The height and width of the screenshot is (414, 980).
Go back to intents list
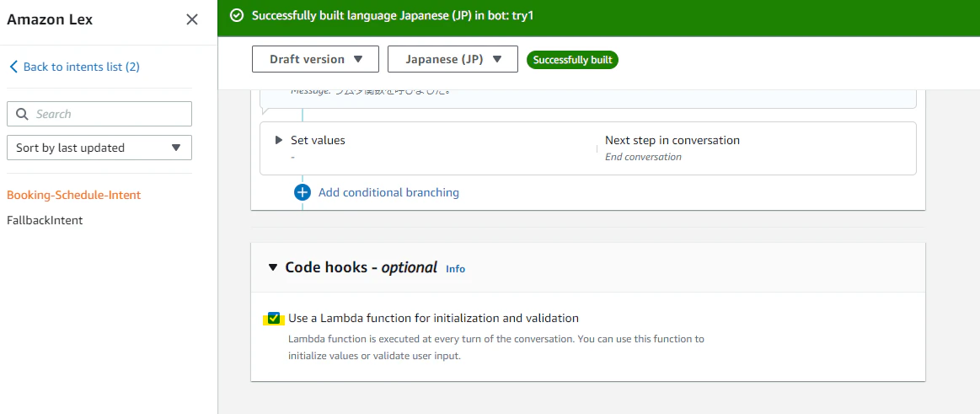[x=81, y=67]
